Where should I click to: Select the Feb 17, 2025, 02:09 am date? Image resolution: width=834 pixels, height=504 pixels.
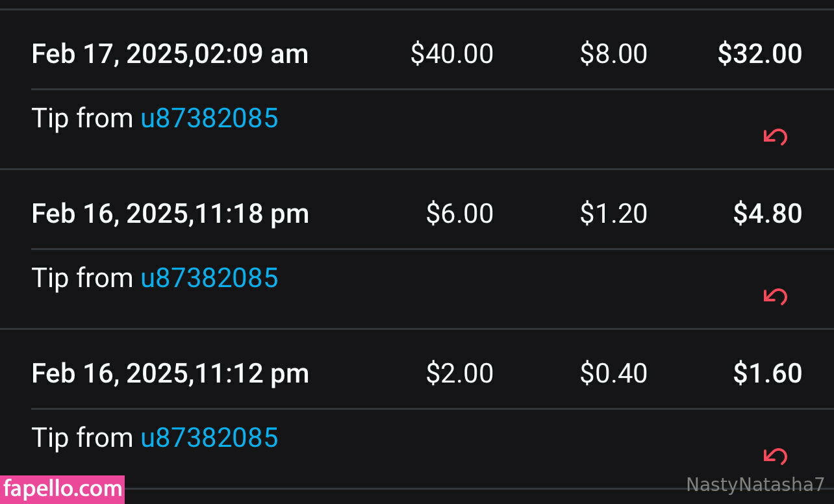(x=170, y=54)
